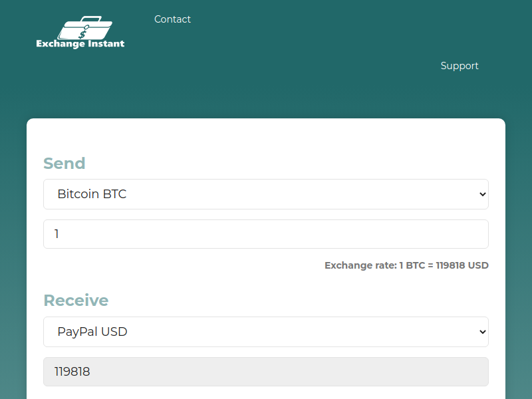Open the Receive currency dropdown
Viewport: 532px width, 399px height.
click(x=266, y=331)
